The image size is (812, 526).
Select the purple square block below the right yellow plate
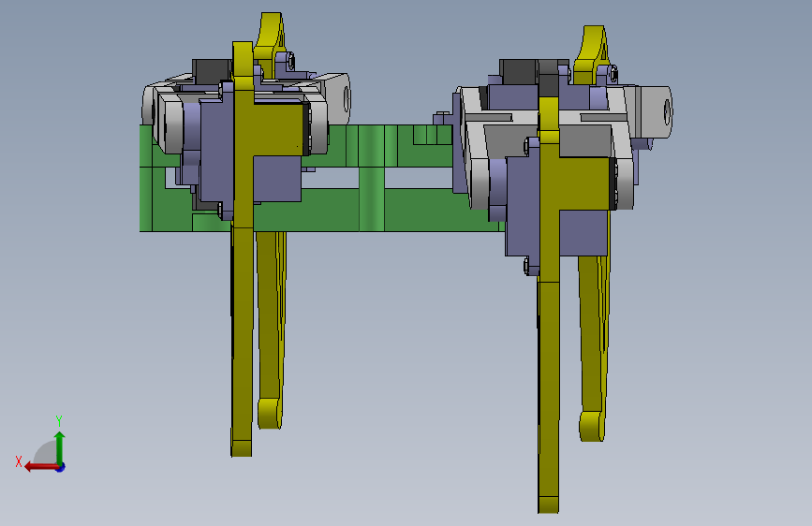pyautogui.click(x=583, y=233)
